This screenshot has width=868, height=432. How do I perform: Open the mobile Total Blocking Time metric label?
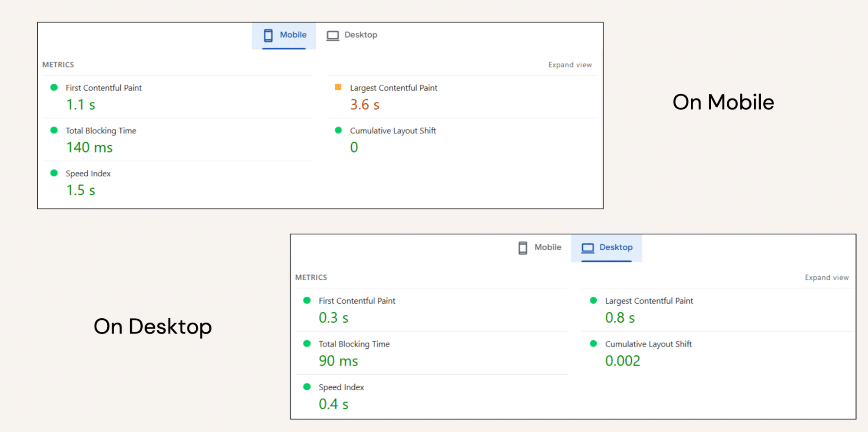click(x=101, y=131)
